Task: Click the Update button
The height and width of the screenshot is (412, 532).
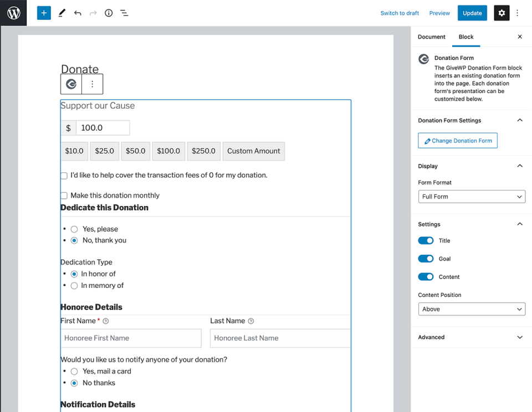Action: pyautogui.click(x=472, y=13)
